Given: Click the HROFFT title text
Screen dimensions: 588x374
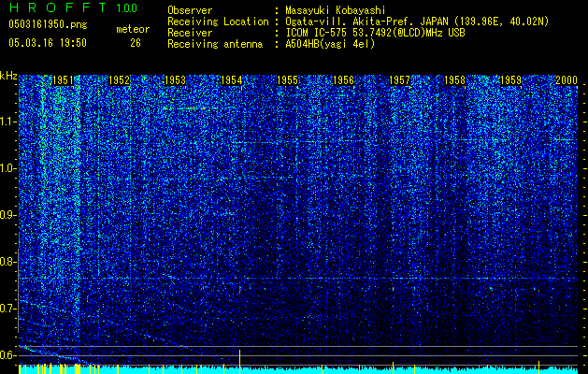Looking at the screenshot, I should [58, 7].
